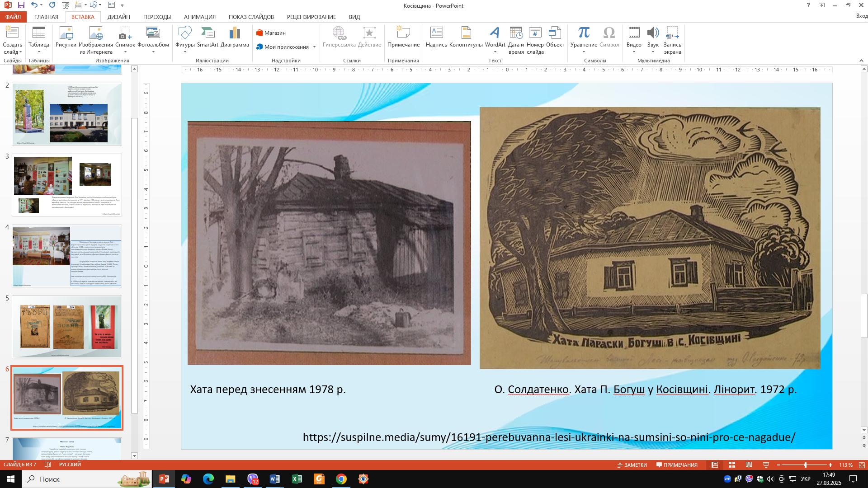Adjust the zoom slider handle
This screenshot has width=868, height=488.
[x=805, y=465]
